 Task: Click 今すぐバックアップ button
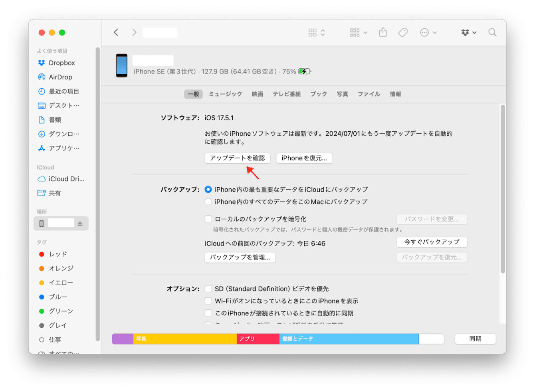[x=432, y=242]
